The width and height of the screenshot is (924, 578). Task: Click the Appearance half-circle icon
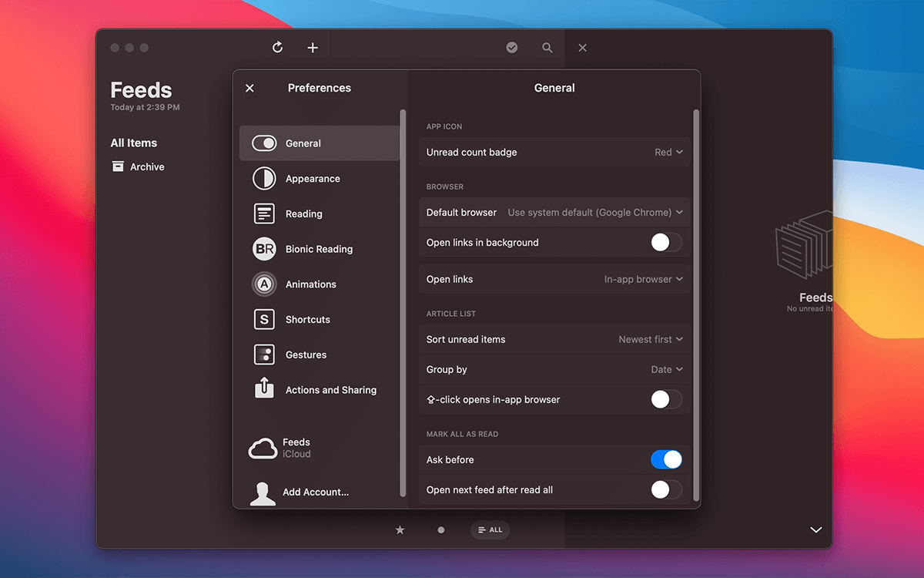[x=264, y=179]
